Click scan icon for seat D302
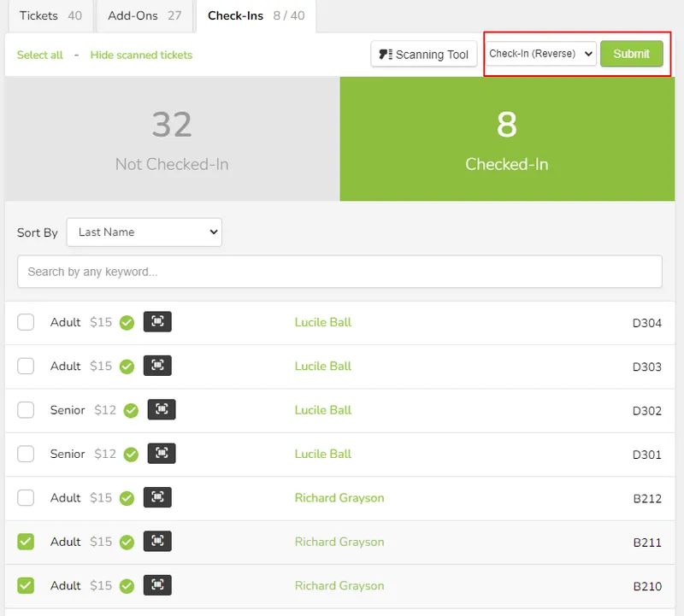The width and height of the screenshot is (684, 616). click(x=162, y=410)
